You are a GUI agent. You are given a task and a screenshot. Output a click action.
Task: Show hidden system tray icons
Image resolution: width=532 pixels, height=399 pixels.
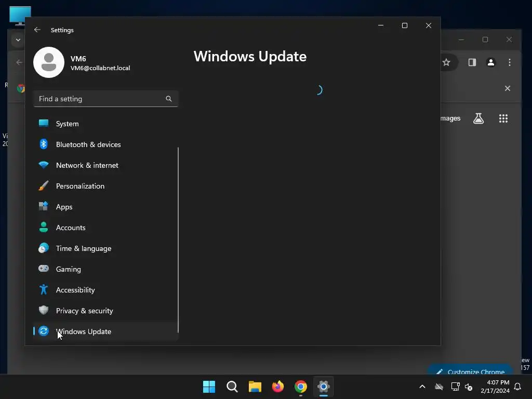coord(422,387)
